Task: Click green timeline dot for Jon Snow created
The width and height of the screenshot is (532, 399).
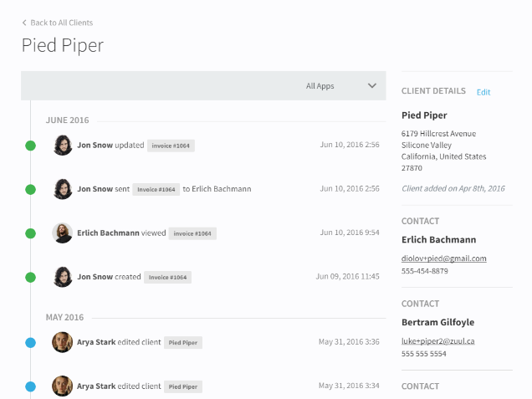Action: [x=31, y=277]
